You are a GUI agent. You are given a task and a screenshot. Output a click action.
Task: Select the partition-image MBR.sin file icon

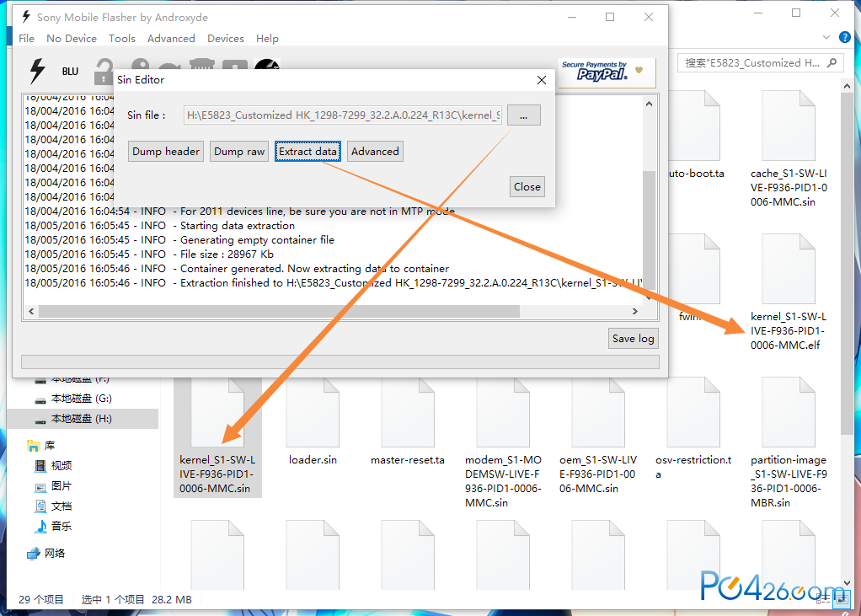coord(789,413)
